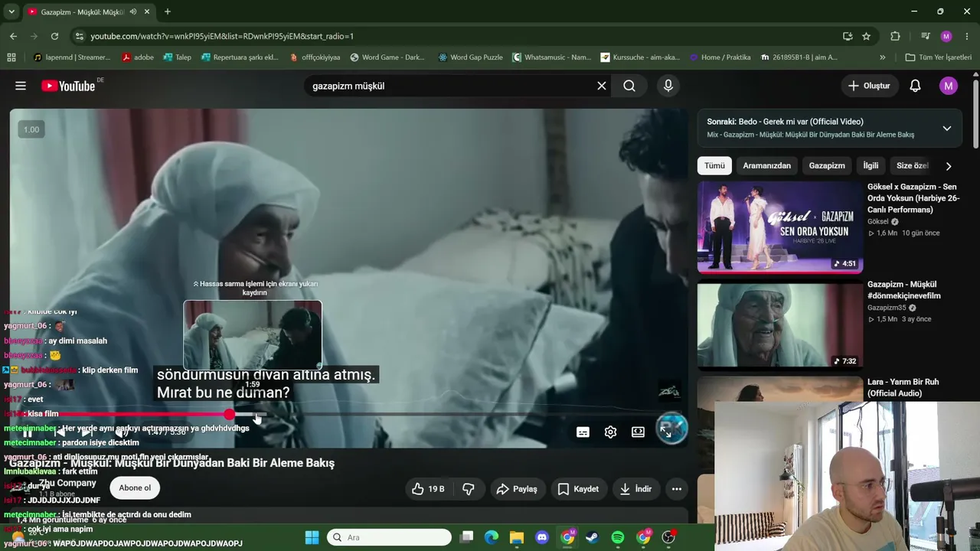Go back in Chrome navigation
The image size is (980, 551).
[13, 36]
